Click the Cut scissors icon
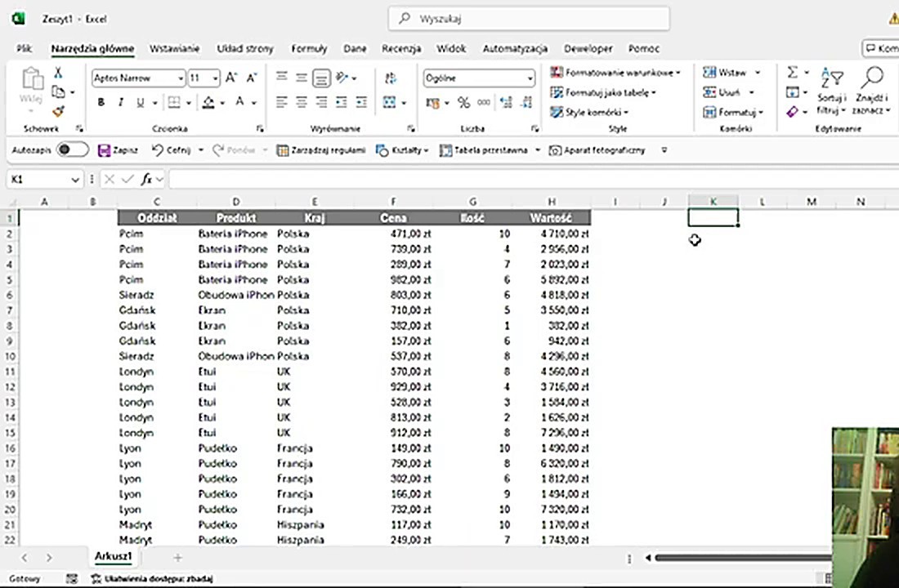Viewport: 899px width, 588px height. coord(58,73)
